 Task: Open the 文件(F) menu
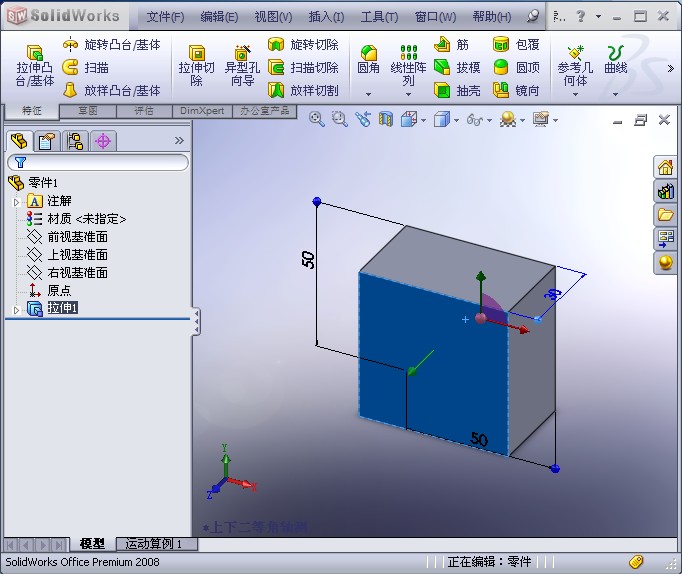(x=165, y=17)
